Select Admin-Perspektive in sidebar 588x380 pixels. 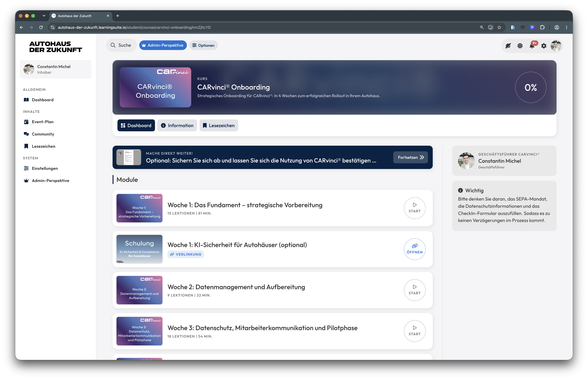click(x=50, y=180)
